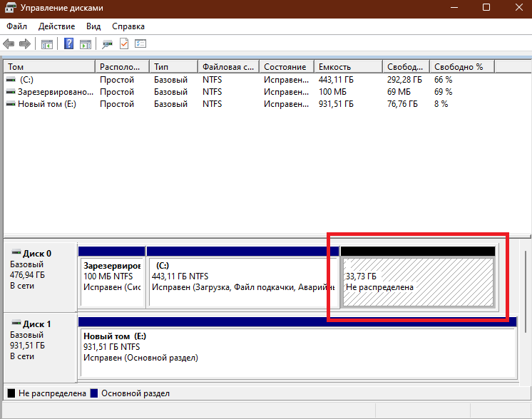Image resolution: width=532 pixels, height=419 pixels.
Task: Select the (C:) 443,11 ГБ NTFS partition block
Action: [x=243, y=278]
